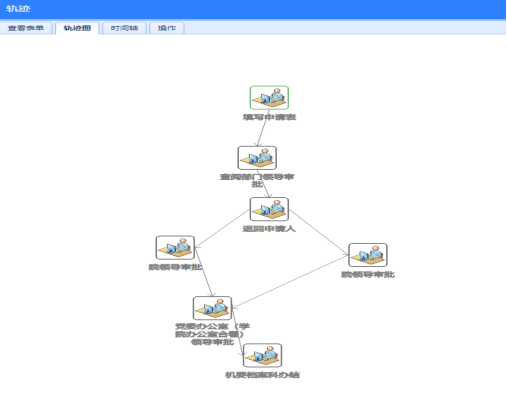The height and width of the screenshot is (399, 507).
Task: Click the 填写申请表 workflow node icon
Action: 269,98
